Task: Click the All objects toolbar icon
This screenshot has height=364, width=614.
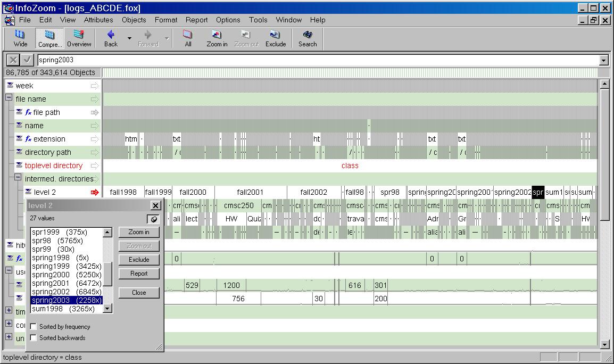Action: pyautogui.click(x=188, y=38)
